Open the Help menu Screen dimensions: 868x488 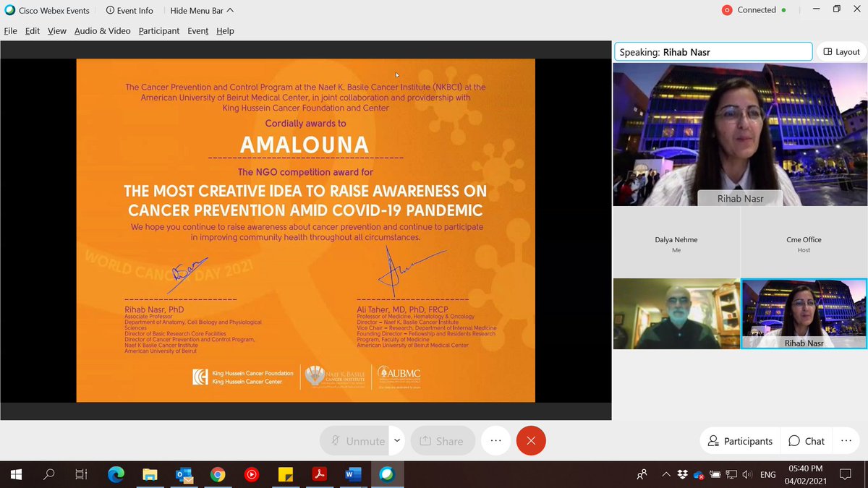point(225,31)
